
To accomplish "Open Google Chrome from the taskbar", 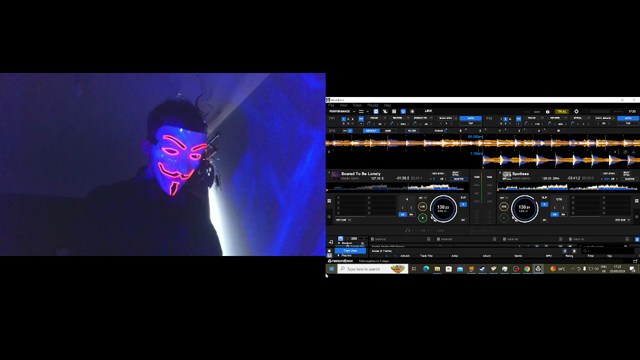I will (x=527, y=269).
